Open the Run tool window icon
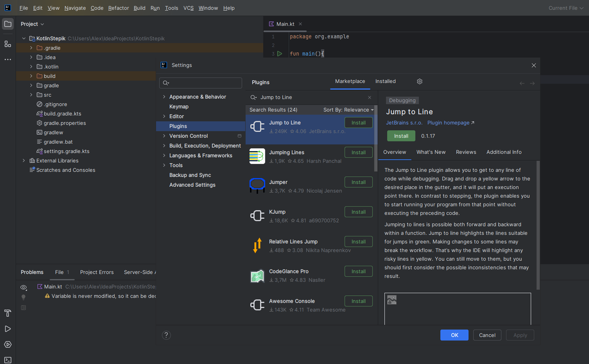The width and height of the screenshot is (589, 364). point(8,329)
